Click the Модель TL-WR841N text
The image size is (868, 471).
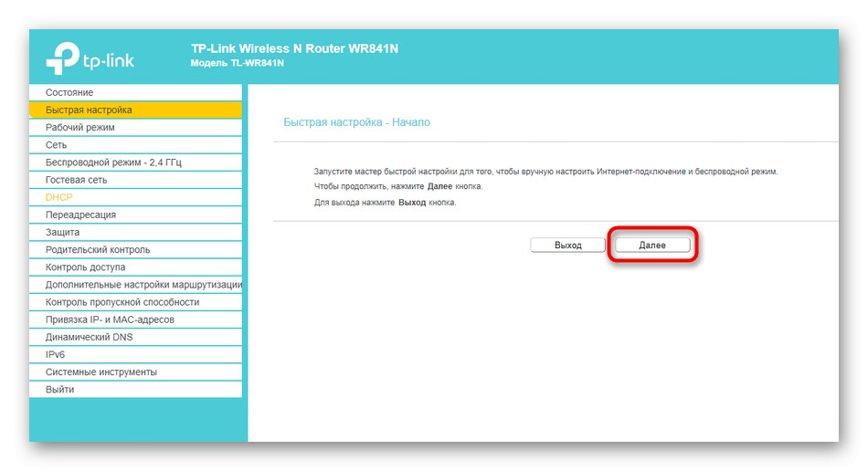(x=238, y=63)
